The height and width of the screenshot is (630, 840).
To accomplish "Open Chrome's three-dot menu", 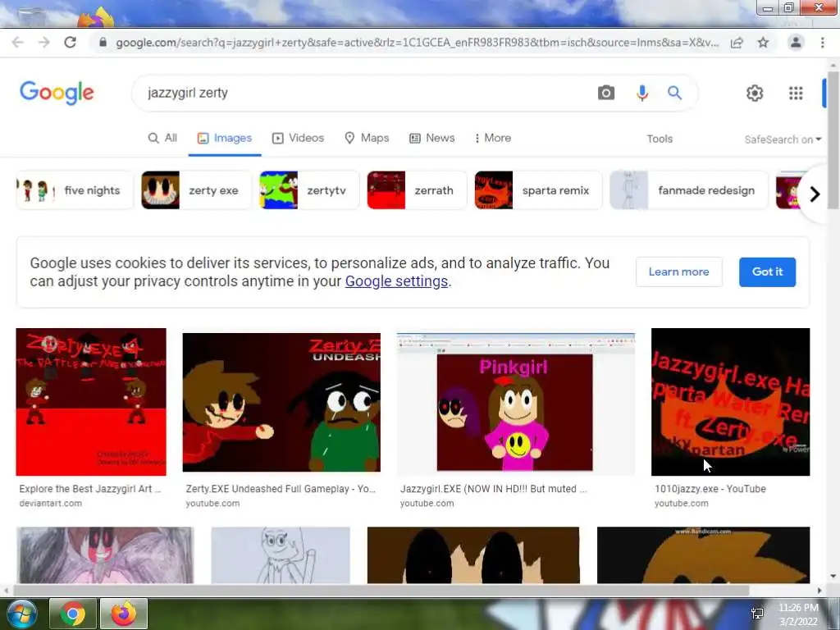I will pos(822,43).
